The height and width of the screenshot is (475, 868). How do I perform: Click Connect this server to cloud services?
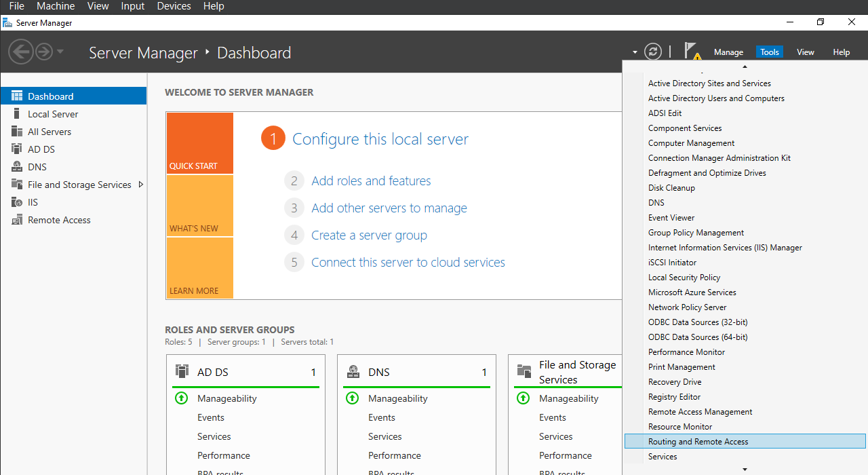[x=408, y=263]
